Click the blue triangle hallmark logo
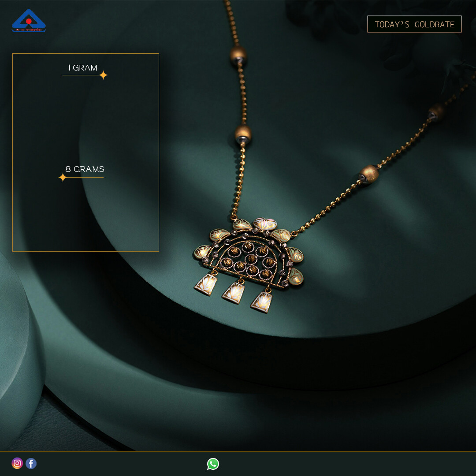Screen dimensions: 476x476 coord(29,20)
